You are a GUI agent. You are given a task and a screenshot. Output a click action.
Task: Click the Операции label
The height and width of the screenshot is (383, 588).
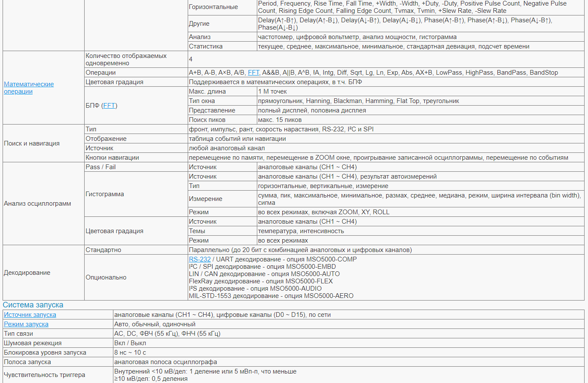pos(101,73)
